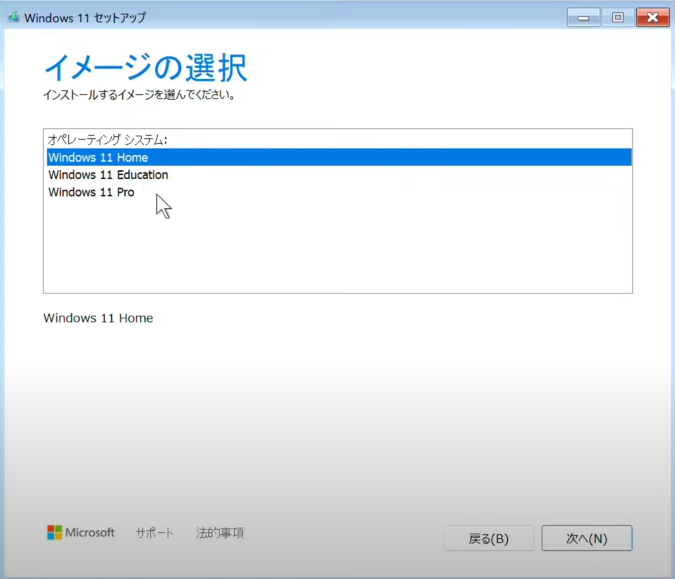Open the 法的事項 legal link

(220, 533)
